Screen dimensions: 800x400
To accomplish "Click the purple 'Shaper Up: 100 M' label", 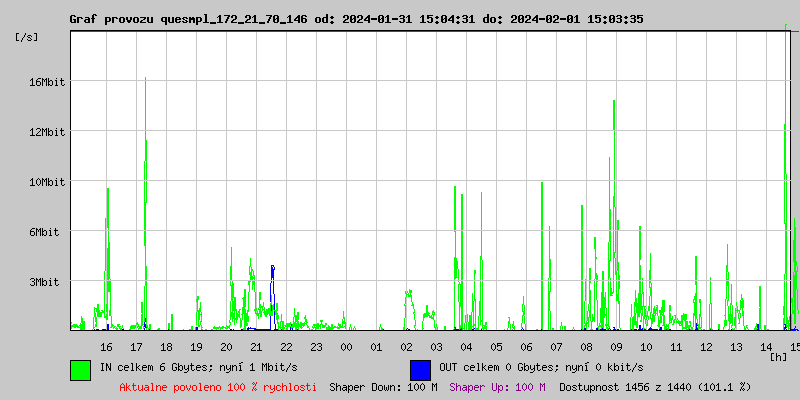I will 497,387.
